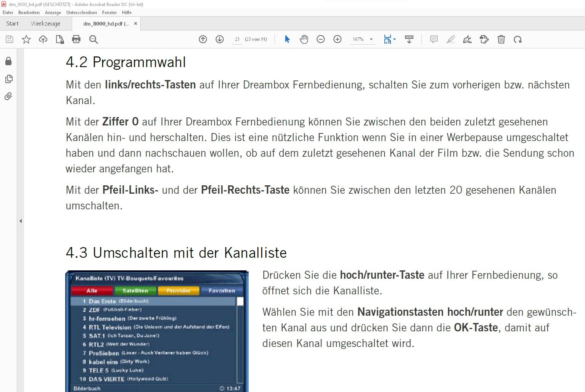The image size is (585, 392).
Task: Activate the Hand pan tool
Action: tap(304, 39)
